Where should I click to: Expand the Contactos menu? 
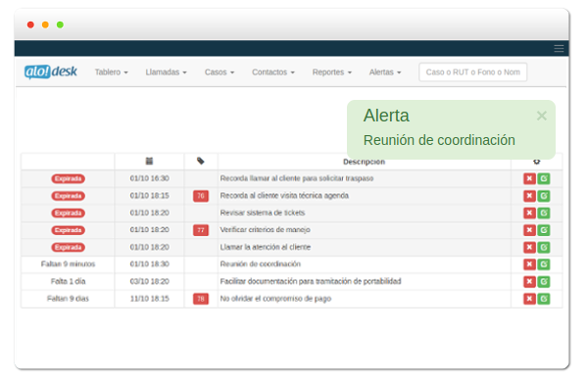(x=273, y=71)
